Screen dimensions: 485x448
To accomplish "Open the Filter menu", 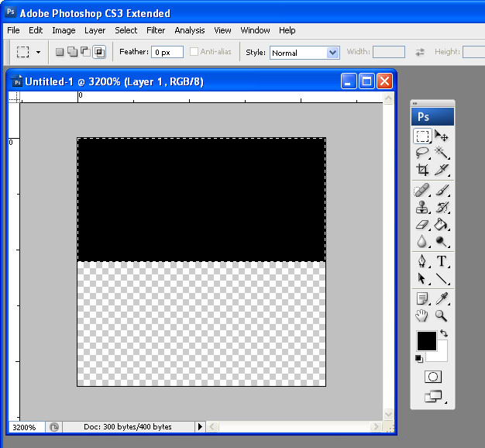I will [x=156, y=30].
